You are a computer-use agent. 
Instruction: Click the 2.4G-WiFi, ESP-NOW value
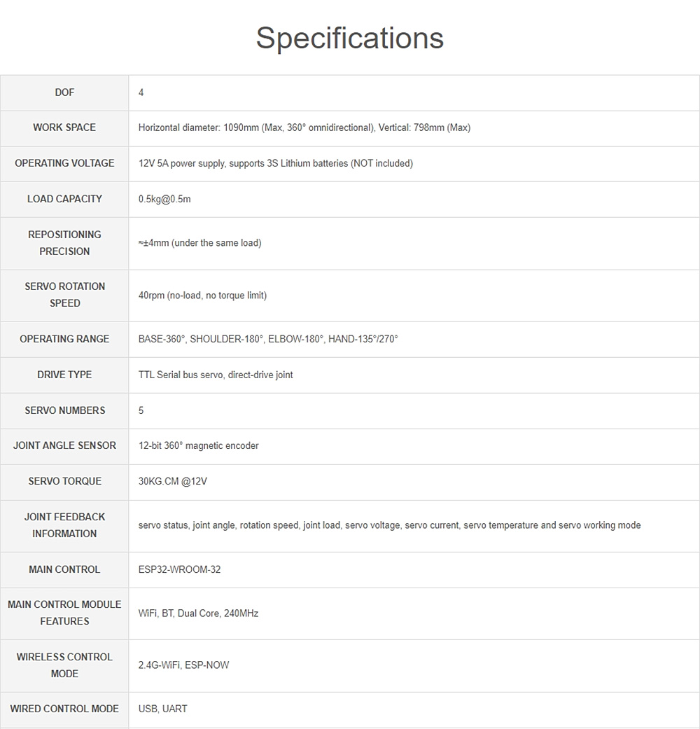(183, 665)
